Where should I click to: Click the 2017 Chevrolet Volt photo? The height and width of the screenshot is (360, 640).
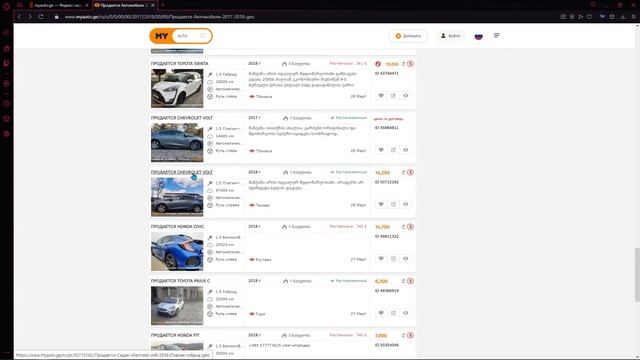click(177, 142)
